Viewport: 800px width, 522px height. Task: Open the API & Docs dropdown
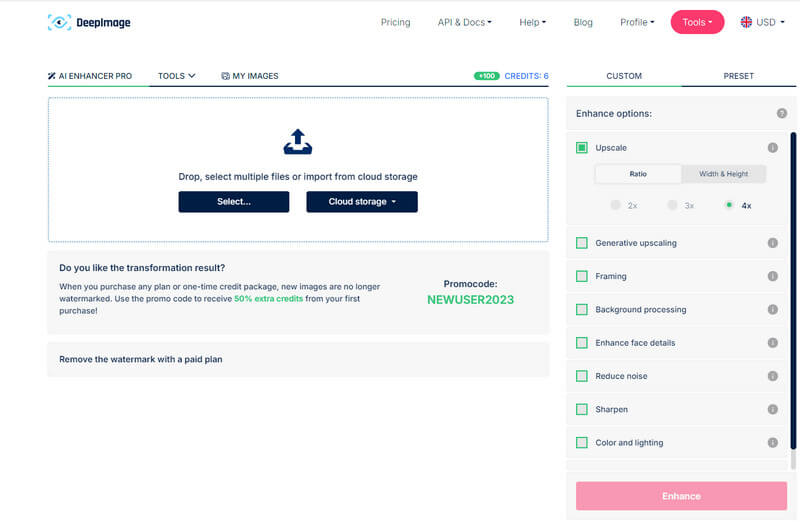pyautogui.click(x=464, y=22)
